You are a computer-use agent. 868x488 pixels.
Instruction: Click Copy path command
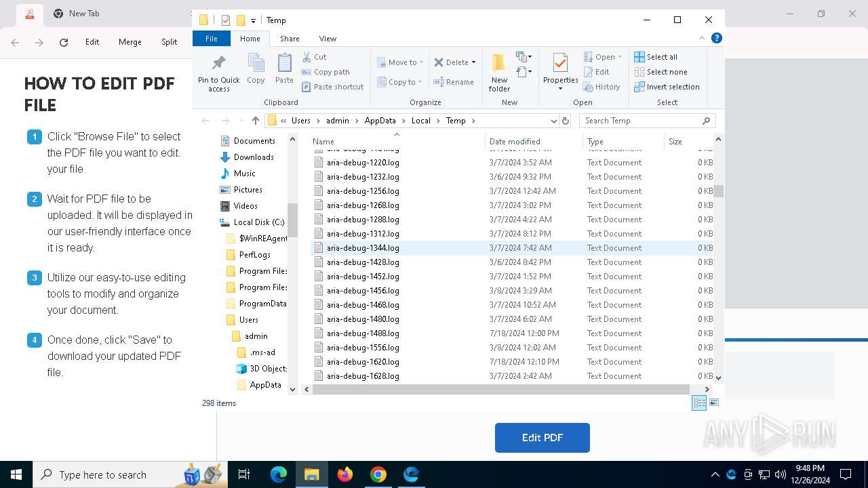point(325,72)
